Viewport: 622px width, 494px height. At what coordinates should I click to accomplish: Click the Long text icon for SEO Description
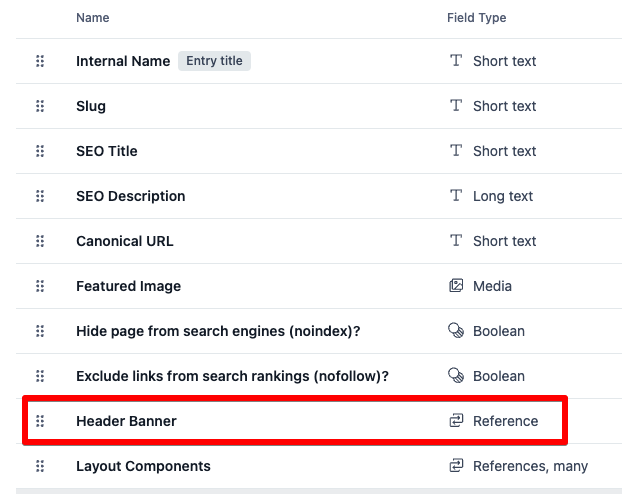coord(456,196)
